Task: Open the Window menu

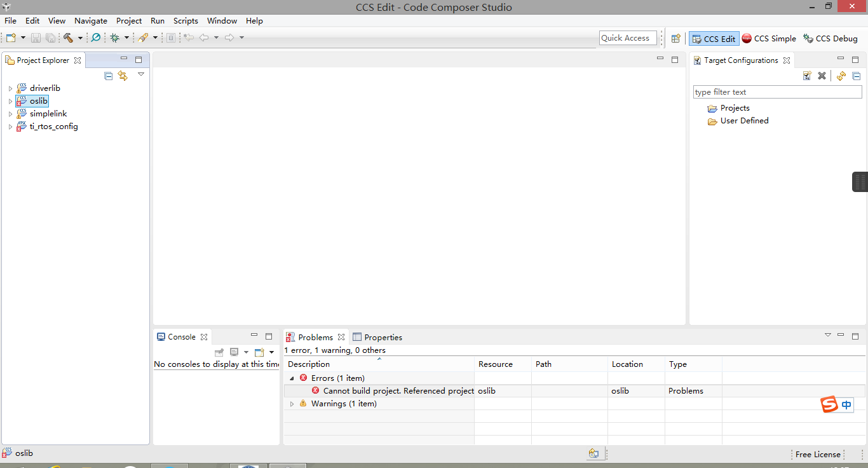Action: 222,21
